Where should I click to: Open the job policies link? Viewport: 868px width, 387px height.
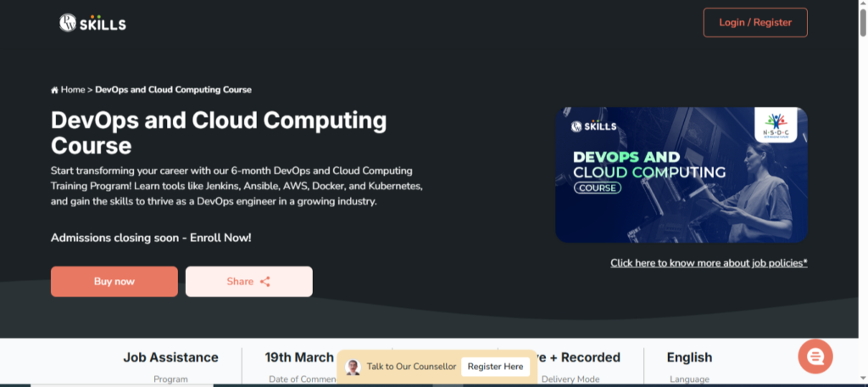[x=709, y=263]
